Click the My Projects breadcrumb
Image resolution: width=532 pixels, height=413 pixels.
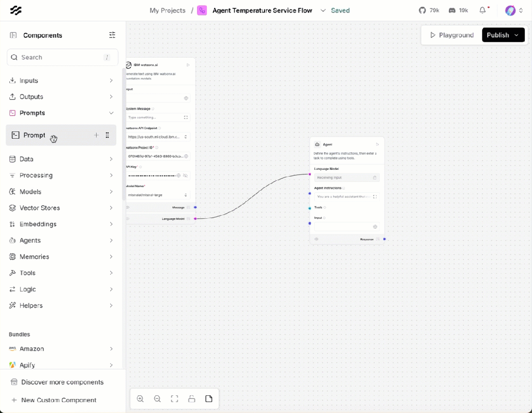167,10
